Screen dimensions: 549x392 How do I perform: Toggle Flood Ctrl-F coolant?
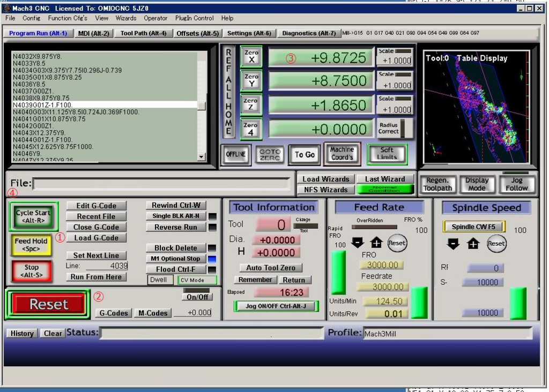point(176,269)
